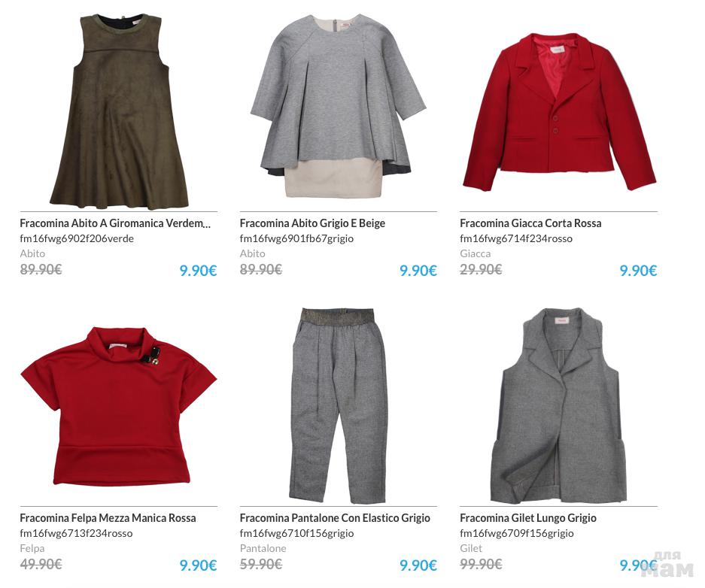
Task: Click the Fracomina Pantalone Con Elastico Grigio title
Action: click(x=335, y=518)
